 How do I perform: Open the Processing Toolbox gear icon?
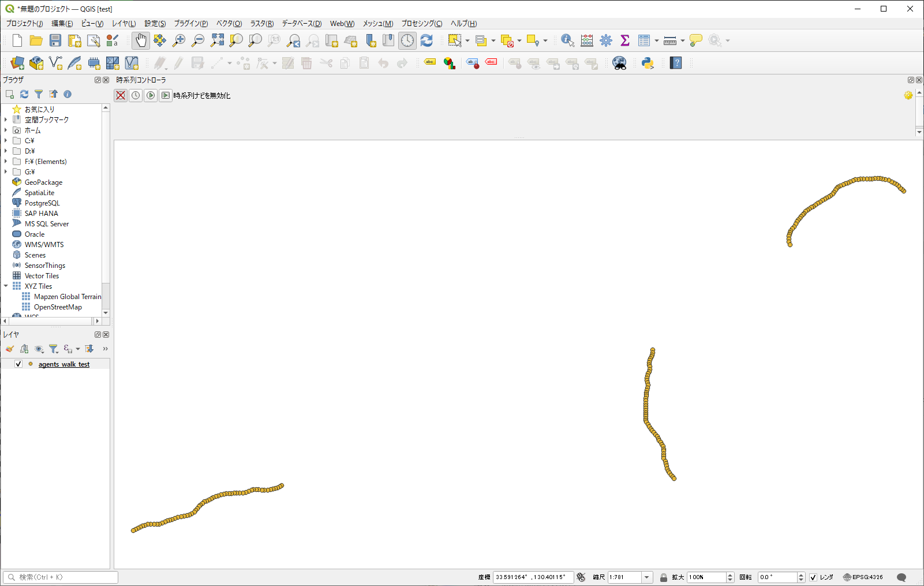tap(606, 40)
